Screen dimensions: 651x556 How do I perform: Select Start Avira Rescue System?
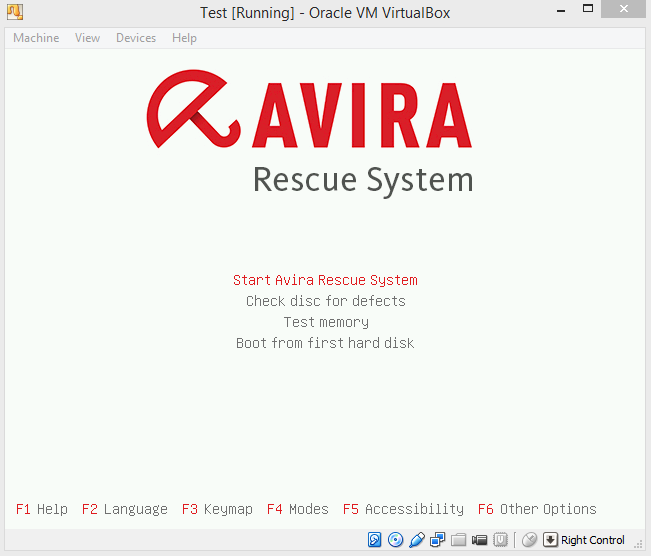coord(325,280)
